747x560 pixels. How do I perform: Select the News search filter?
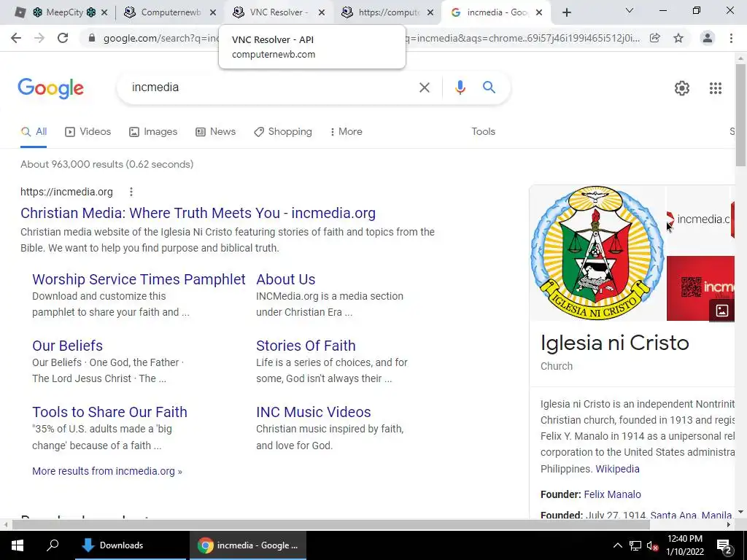coord(216,131)
